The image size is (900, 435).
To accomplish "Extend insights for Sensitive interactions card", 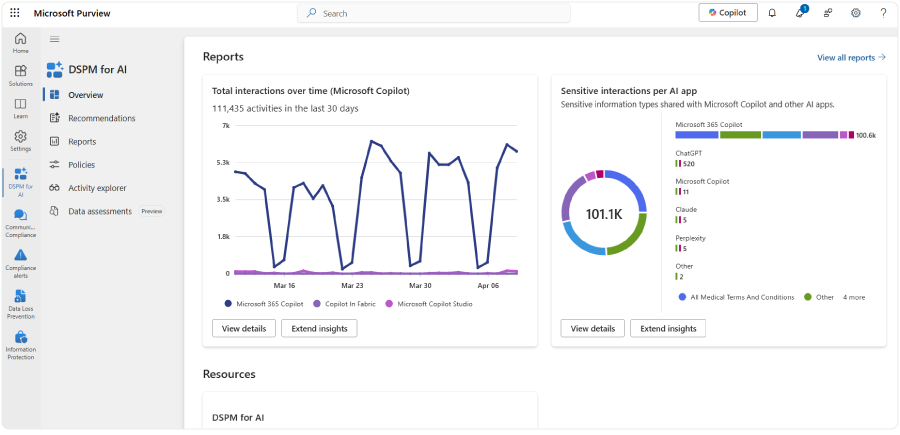I will tap(668, 328).
